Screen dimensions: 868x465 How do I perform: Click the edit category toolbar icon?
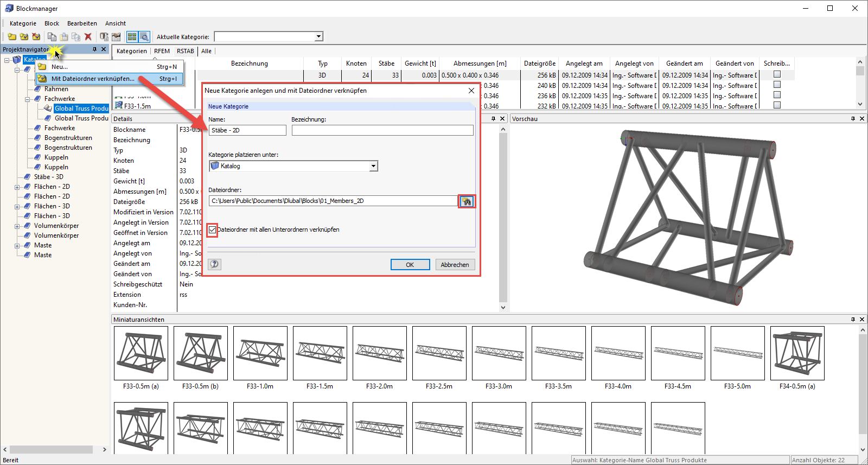36,37
